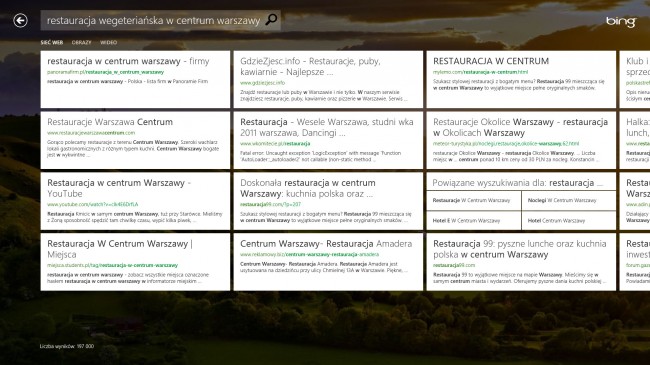Open the GdzieZjesc.info result tile
The image size is (650, 365).
click(328, 79)
